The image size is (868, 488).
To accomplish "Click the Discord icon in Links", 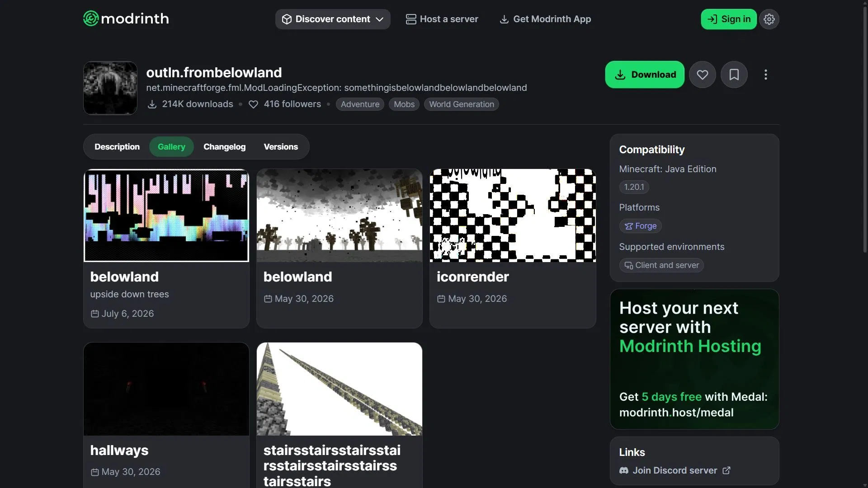I will point(624,470).
